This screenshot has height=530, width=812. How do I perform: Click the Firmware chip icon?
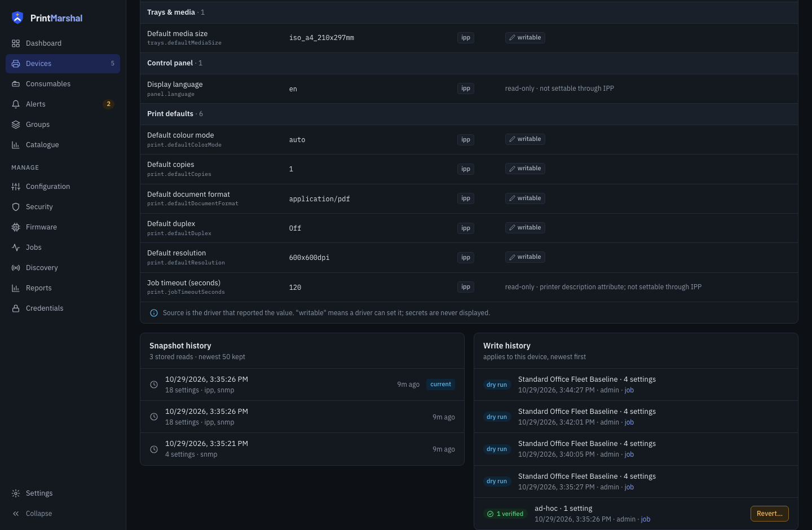pos(16,227)
